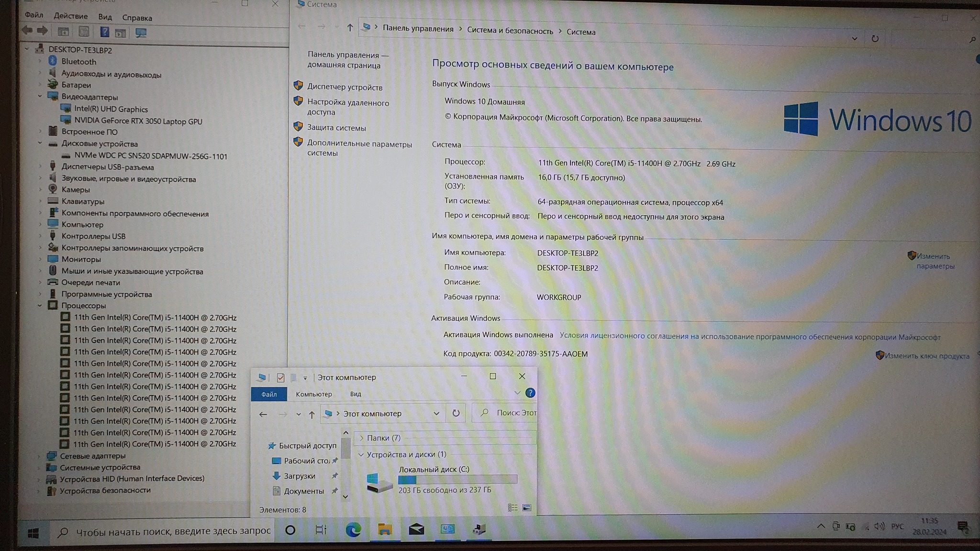Click explorer help question mark icon
Viewport: 980px width, 551px height.
coord(530,393)
